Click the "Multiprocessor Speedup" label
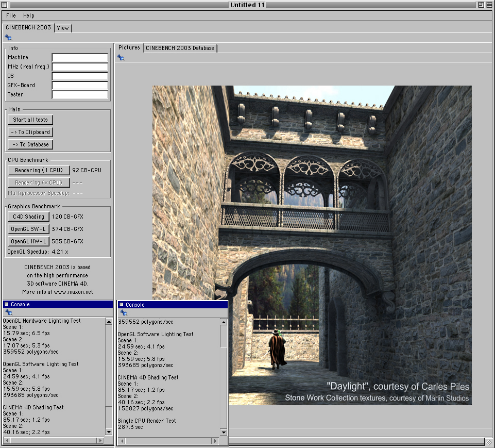 point(39,193)
